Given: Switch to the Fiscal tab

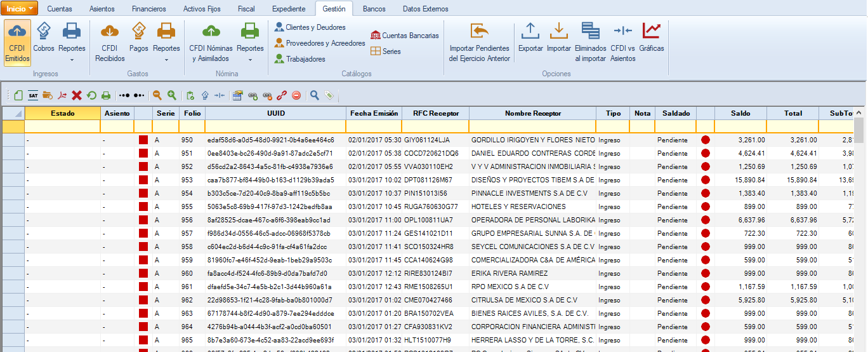Looking at the screenshot, I should tap(246, 9).
